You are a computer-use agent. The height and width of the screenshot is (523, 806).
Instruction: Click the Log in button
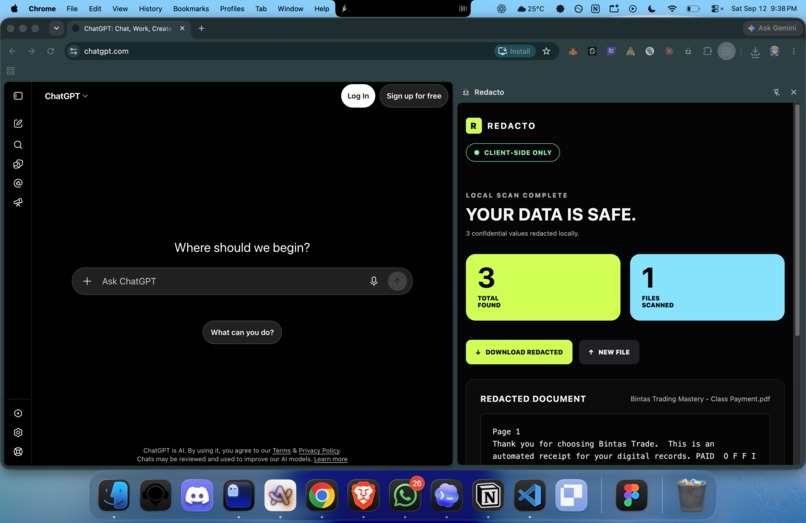[358, 96]
